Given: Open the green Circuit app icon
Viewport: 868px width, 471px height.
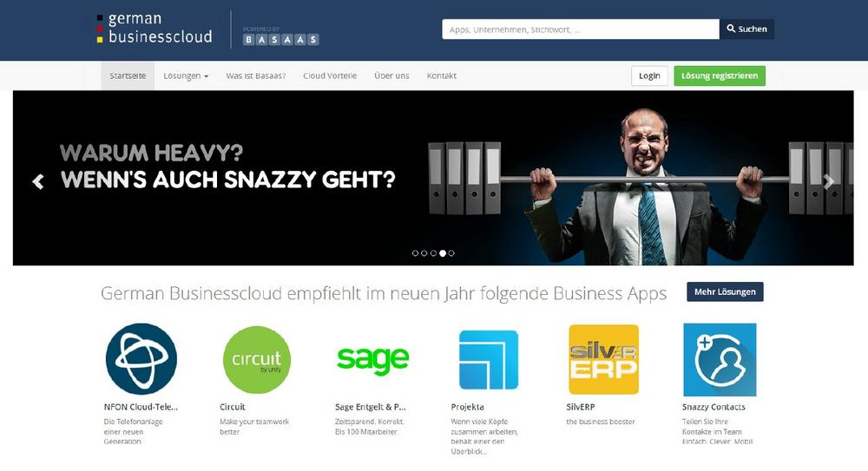Looking at the screenshot, I should click(256, 360).
